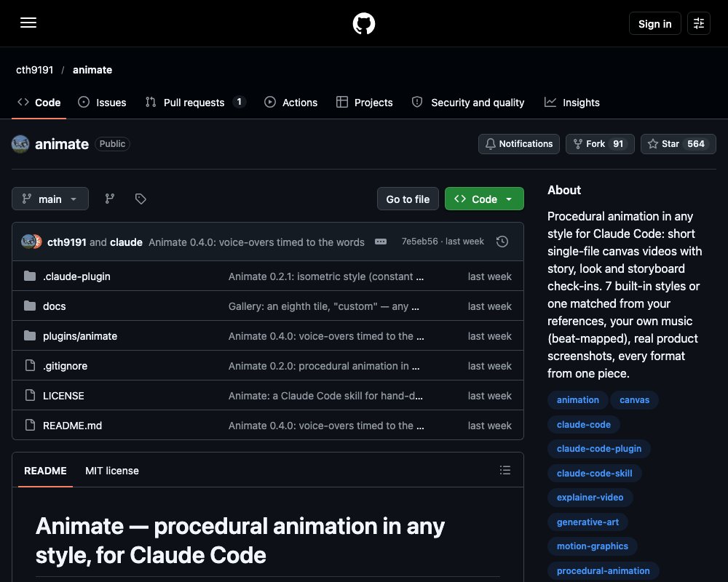The width and height of the screenshot is (728, 582).
Task: Open the main branch selector dropdown
Action: [50, 199]
